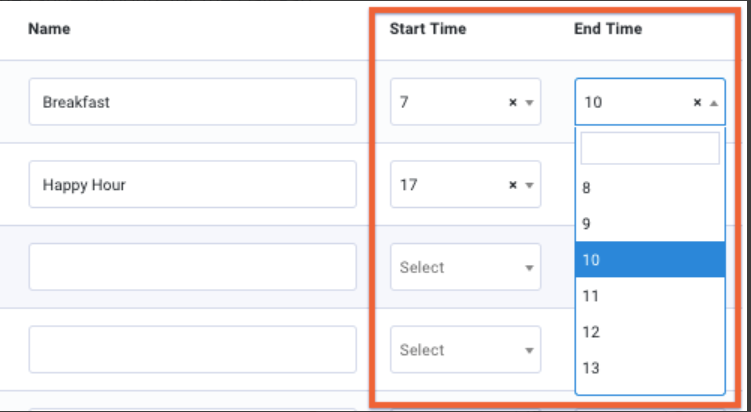This screenshot has width=751, height=412.
Task: Clear the Breakfast end time value
Action: (x=697, y=102)
